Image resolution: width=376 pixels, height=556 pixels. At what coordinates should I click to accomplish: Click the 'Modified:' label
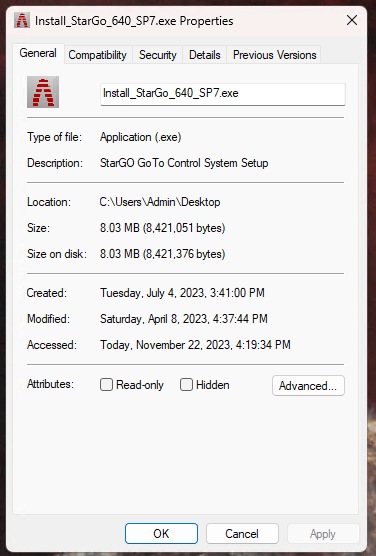tap(48, 319)
